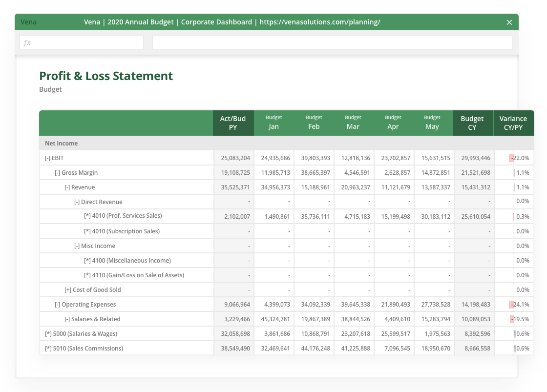Select the Variance CY/PY column header
Viewport: 547px width, 392px height.
tap(514, 123)
